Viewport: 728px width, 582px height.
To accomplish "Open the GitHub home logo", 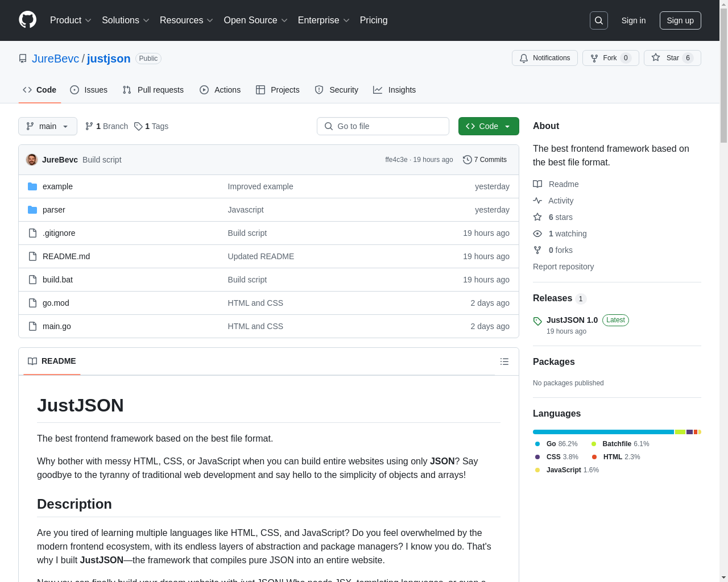I will pyautogui.click(x=27, y=20).
